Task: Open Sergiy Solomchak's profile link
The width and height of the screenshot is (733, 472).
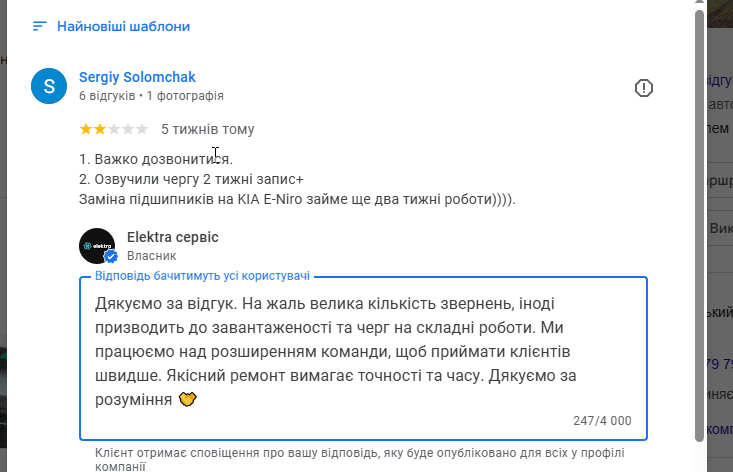Action: 137,77
